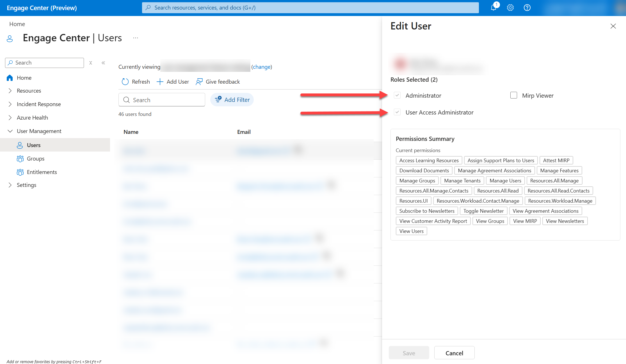Screen dimensions: 626x364
Task: Click the Assign Support Plans to Users tag
Action: [501, 161]
